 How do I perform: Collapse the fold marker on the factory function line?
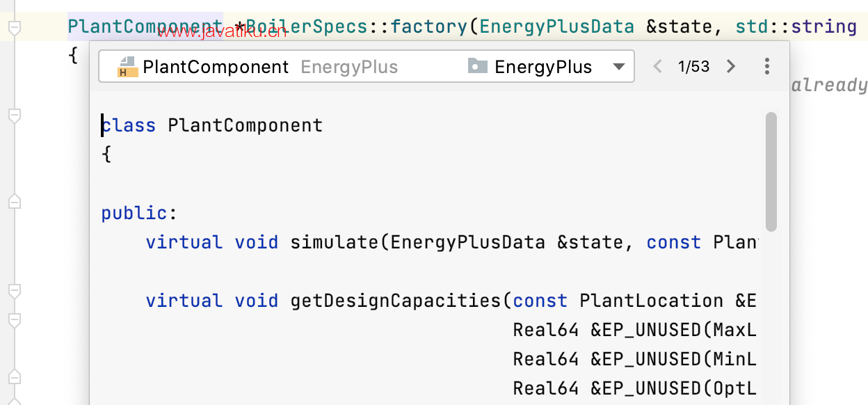pos(14,28)
